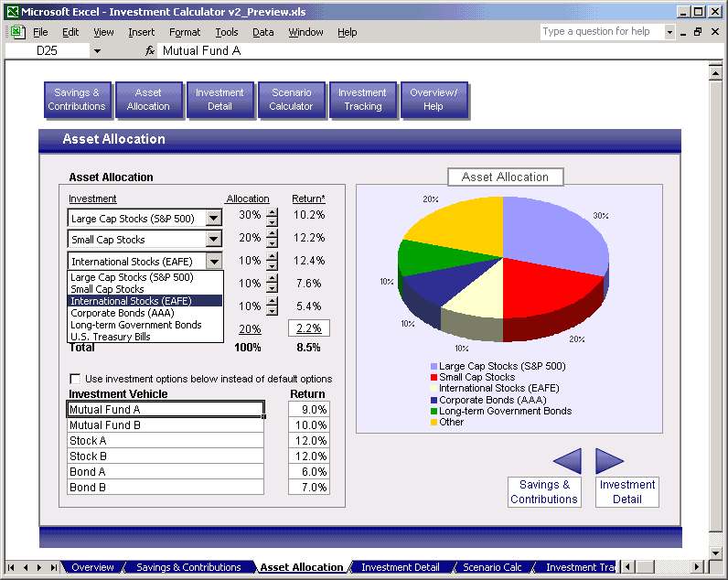Image resolution: width=728 pixels, height=580 pixels.
Task: Switch to the Investment Detail sheet tab
Action: pos(400,567)
